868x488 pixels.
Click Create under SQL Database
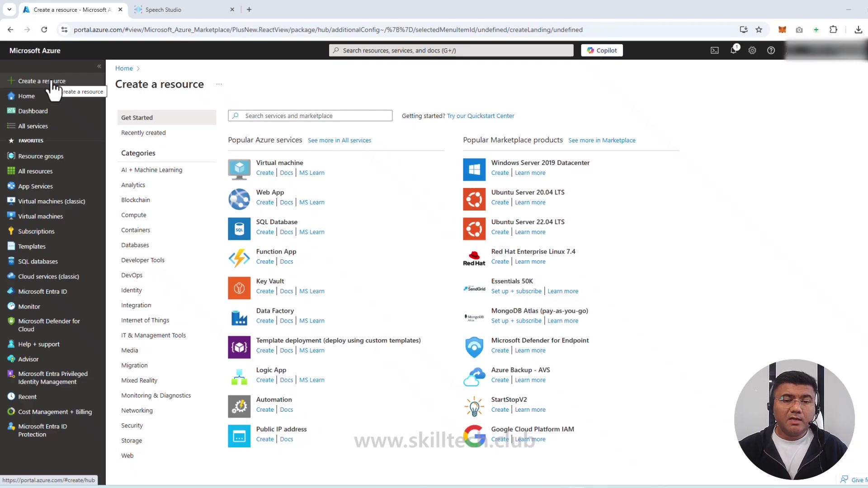click(x=265, y=232)
